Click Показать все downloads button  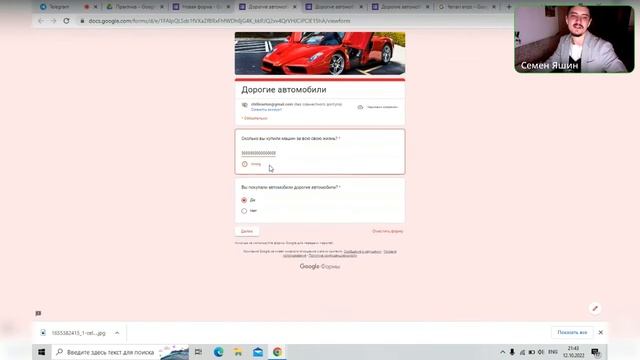(x=572, y=333)
